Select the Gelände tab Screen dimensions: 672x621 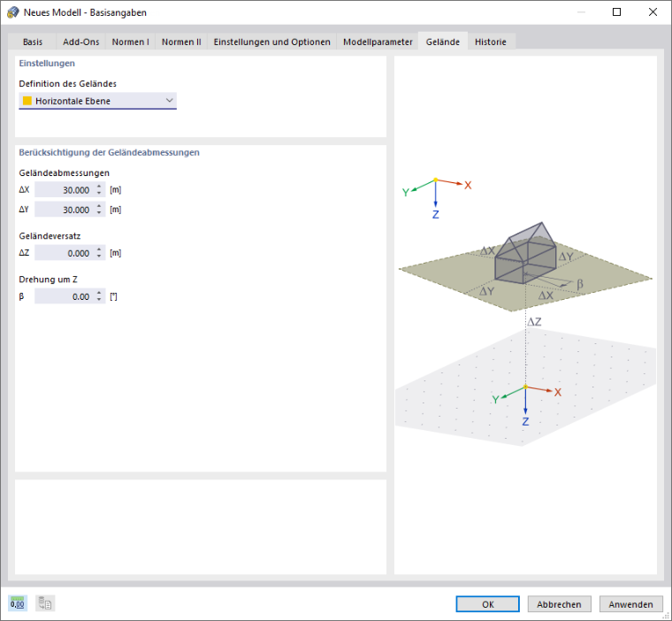(443, 42)
